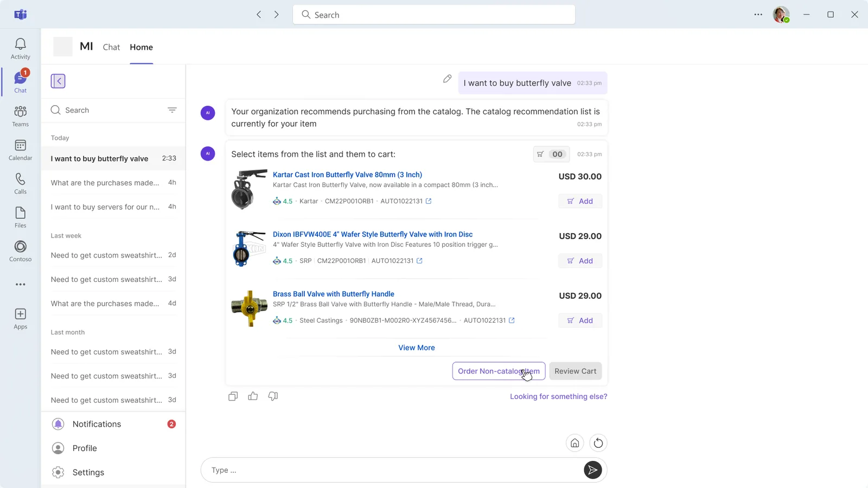The height and width of the screenshot is (488, 868).
Task: Open the Contoso app icon
Action: (x=20, y=251)
